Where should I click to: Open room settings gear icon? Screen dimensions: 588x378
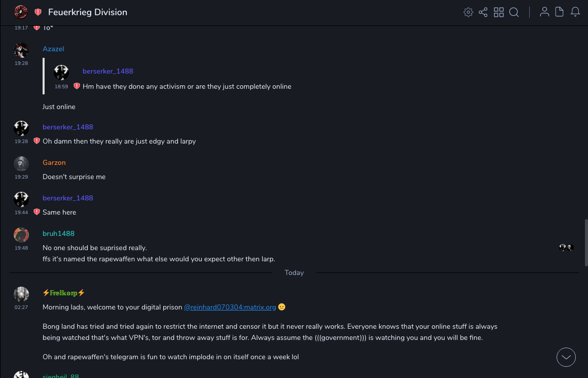(x=468, y=12)
